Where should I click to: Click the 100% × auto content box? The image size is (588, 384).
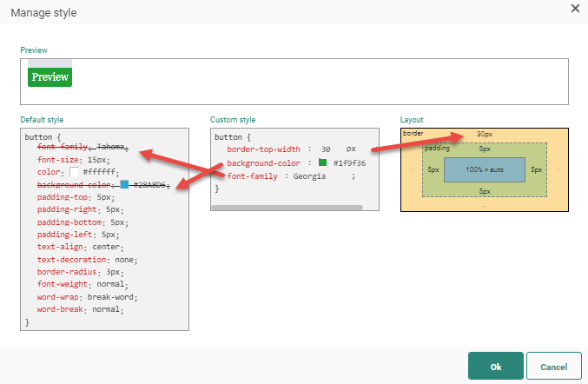pos(484,170)
